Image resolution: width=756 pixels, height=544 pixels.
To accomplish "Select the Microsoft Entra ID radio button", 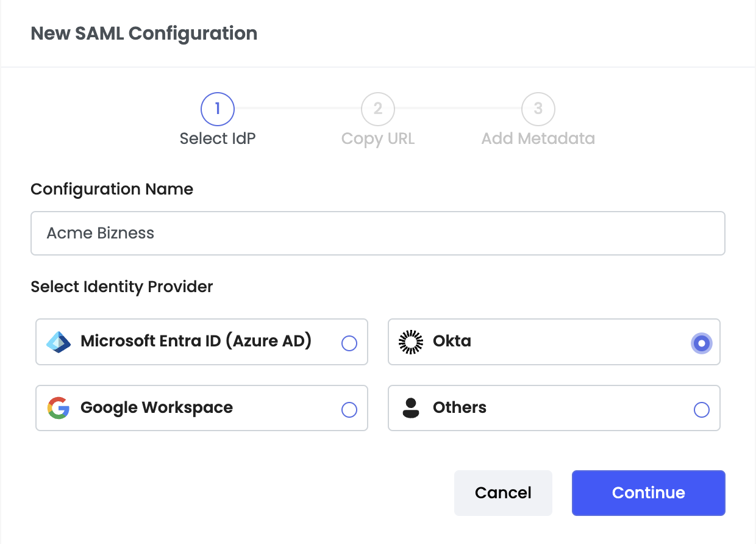I will click(349, 343).
